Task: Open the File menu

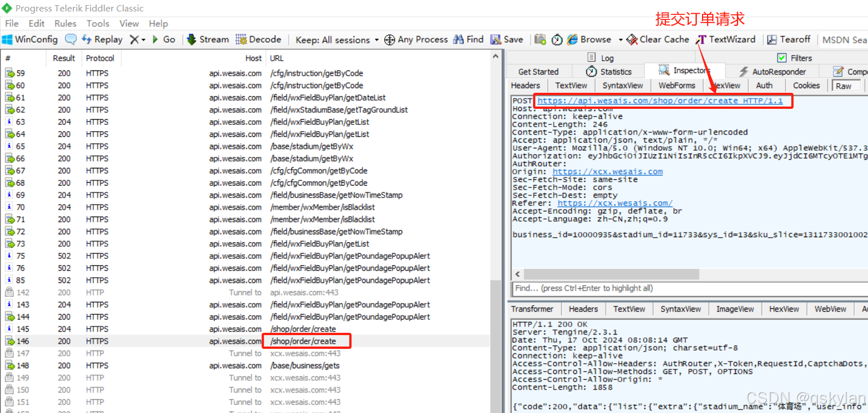Action: pos(11,23)
